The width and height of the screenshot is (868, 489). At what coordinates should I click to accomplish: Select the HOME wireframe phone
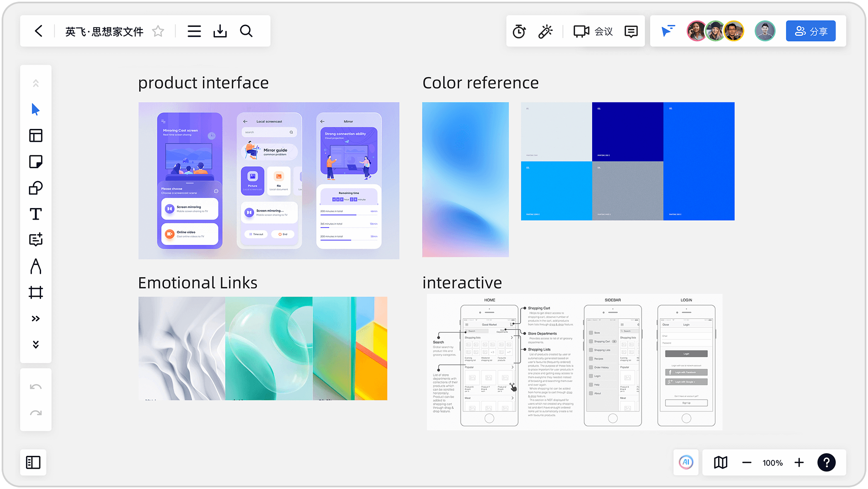pos(489,366)
